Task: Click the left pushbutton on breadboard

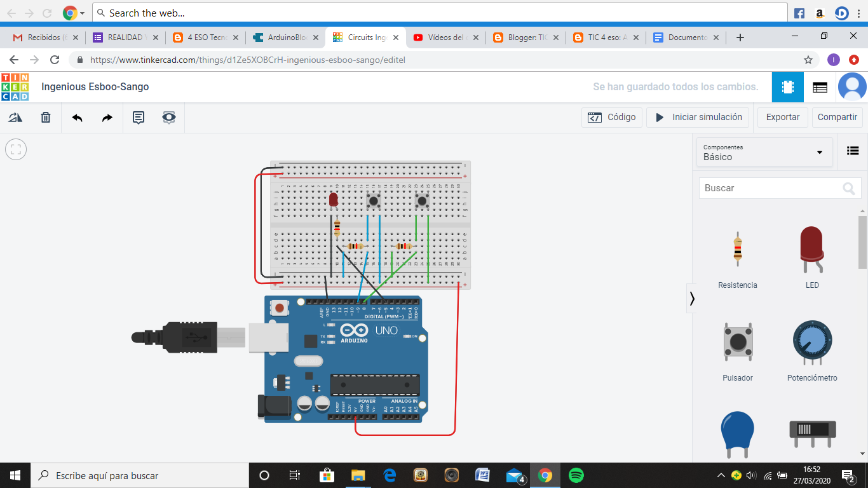Action: 374,201
